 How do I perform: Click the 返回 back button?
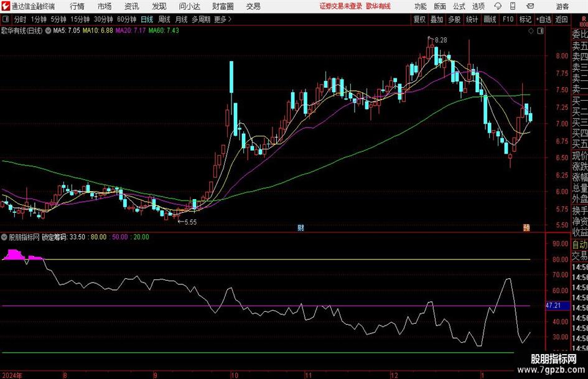pyautogui.click(x=561, y=19)
